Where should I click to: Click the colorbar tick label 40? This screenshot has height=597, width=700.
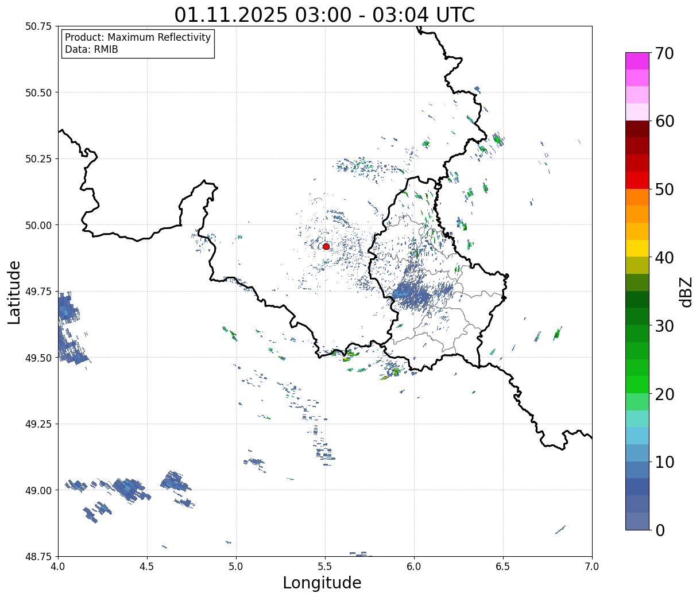(664, 258)
